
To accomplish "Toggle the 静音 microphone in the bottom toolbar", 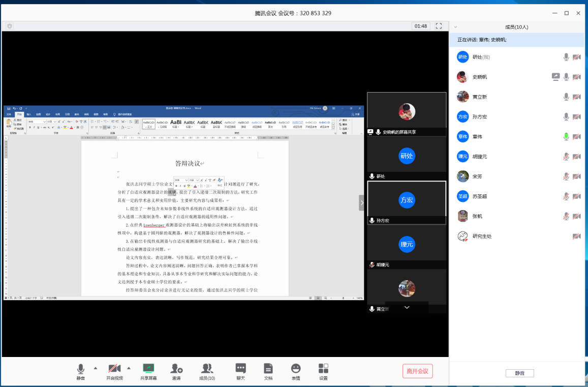I will click(81, 368).
